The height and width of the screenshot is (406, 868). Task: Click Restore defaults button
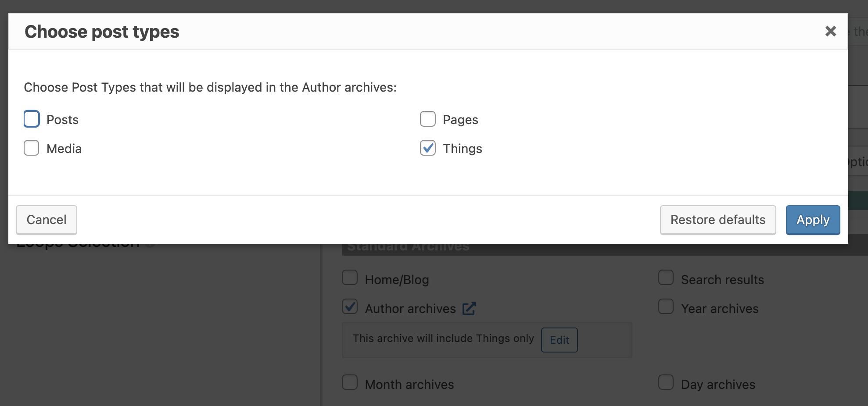tap(718, 220)
